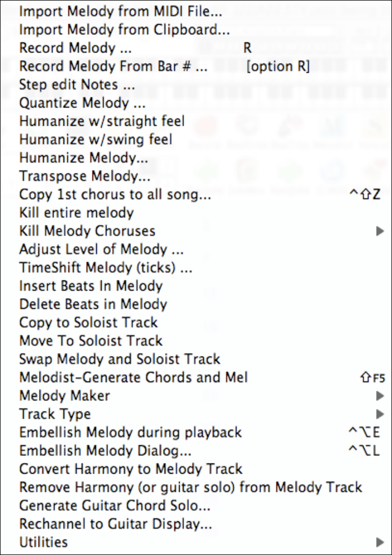Viewport: 392px width, 555px height.
Task: Click Swap Melody and Soloist Track
Action: [119, 359]
